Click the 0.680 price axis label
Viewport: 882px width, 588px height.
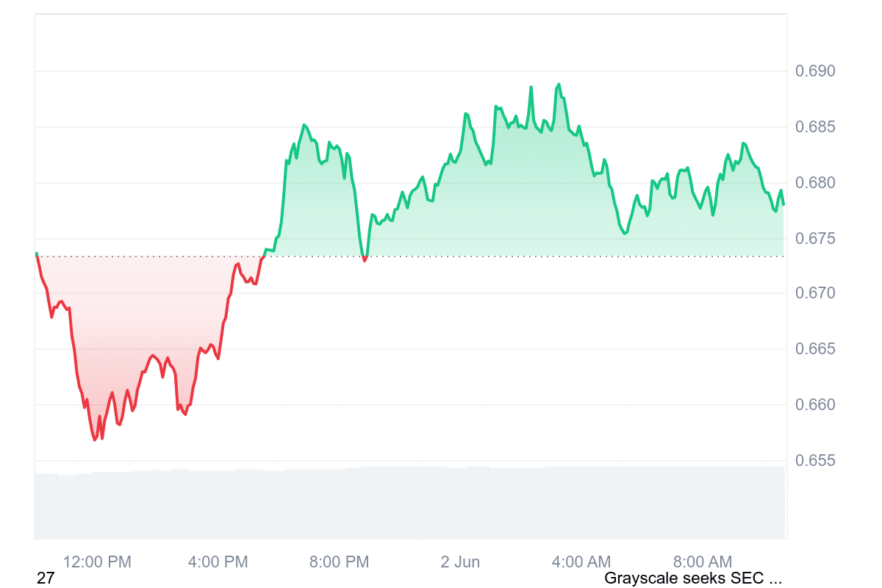(x=815, y=183)
